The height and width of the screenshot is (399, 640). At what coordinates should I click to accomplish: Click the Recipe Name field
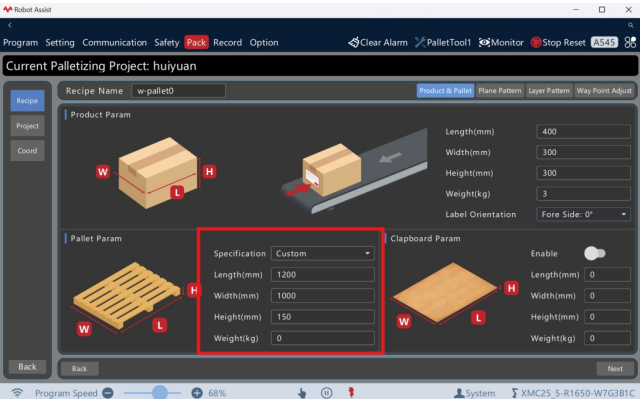click(x=178, y=91)
